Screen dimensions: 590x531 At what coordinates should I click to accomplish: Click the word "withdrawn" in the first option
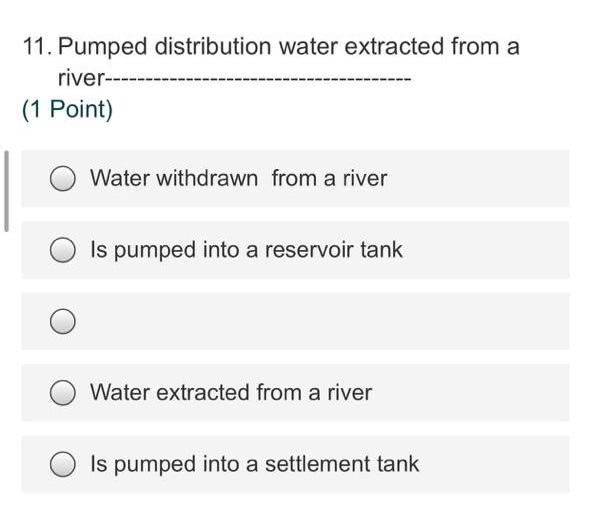coord(207,178)
